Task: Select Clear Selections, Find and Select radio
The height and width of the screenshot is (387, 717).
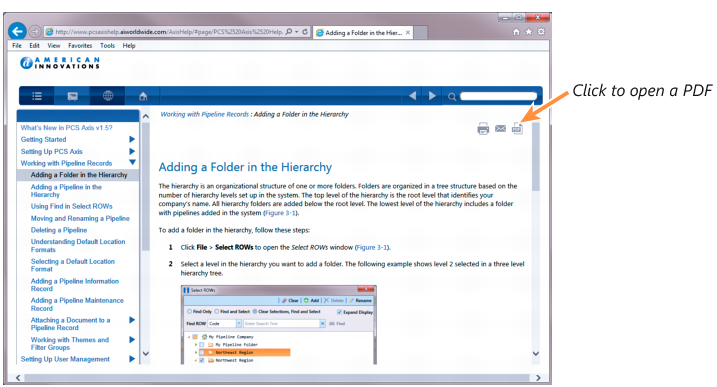Action: (255, 312)
